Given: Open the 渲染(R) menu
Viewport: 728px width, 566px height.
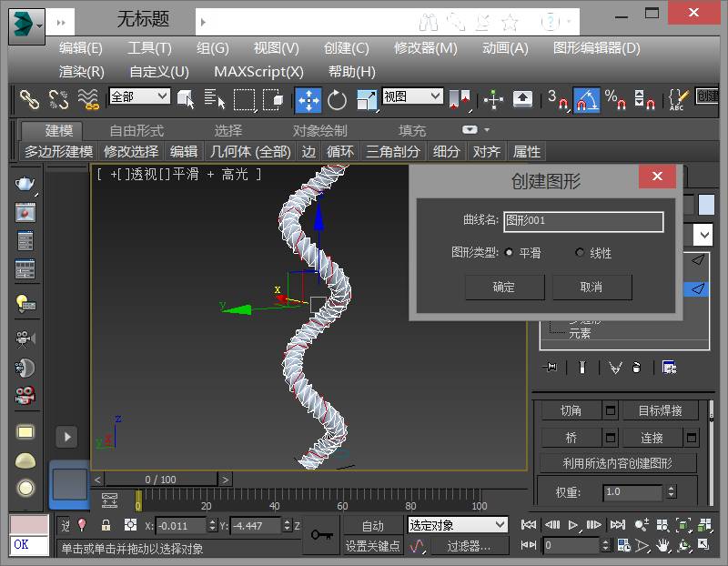Looking at the screenshot, I should point(81,72).
